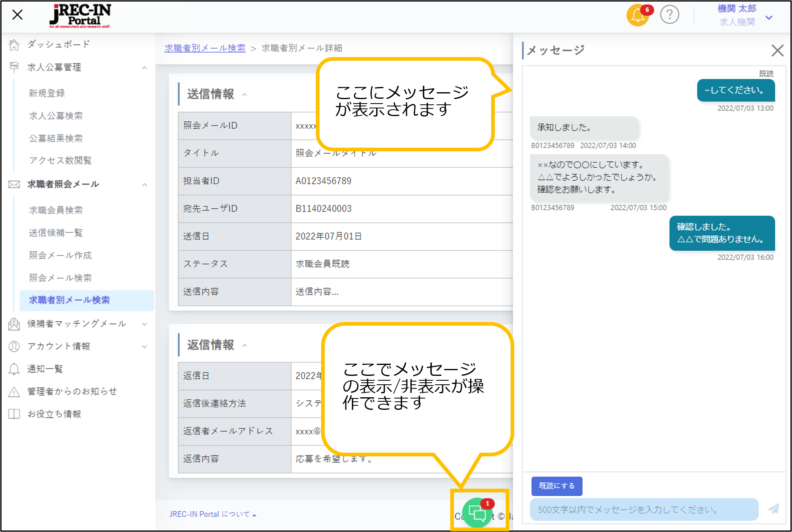Viewport: 792px width, 532px height.
Task: Expand the アカウント情報 chevron
Action: [x=145, y=346]
